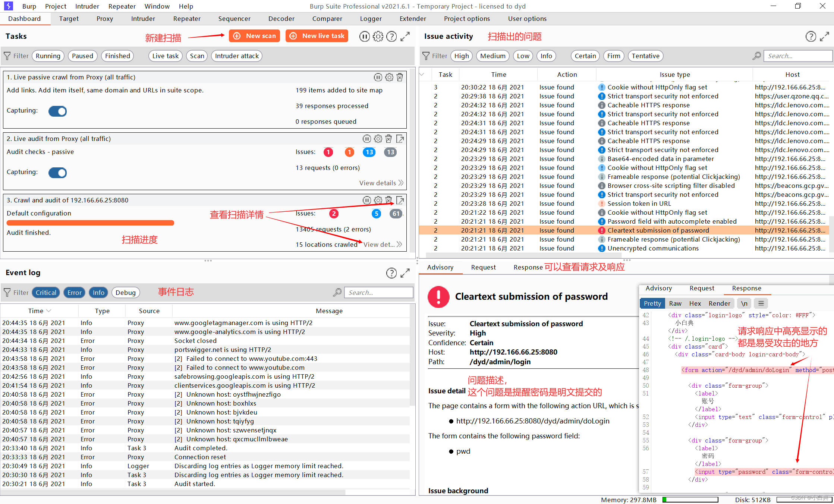834x504 pixels.
Task: Open the Intruder menu in menu bar
Action: pos(87,6)
